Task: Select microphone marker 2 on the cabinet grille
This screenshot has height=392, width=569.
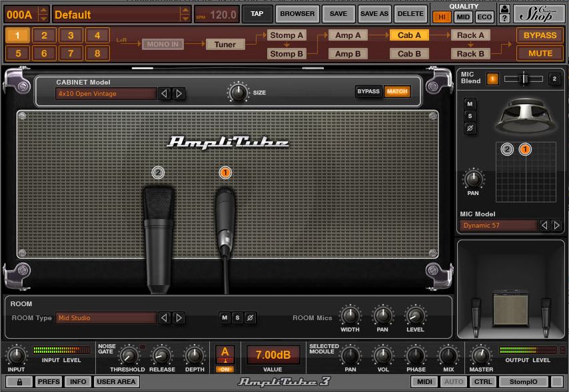Action: click(158, 172)
